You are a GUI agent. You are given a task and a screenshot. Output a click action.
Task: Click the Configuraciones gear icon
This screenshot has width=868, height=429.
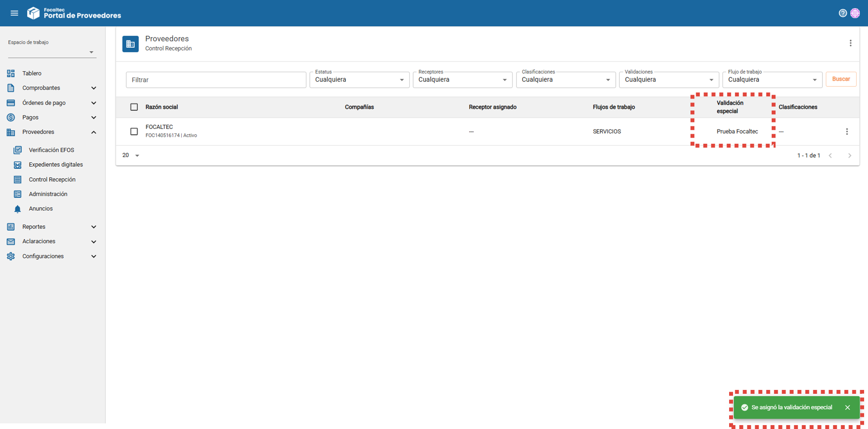tap(11, 256)
